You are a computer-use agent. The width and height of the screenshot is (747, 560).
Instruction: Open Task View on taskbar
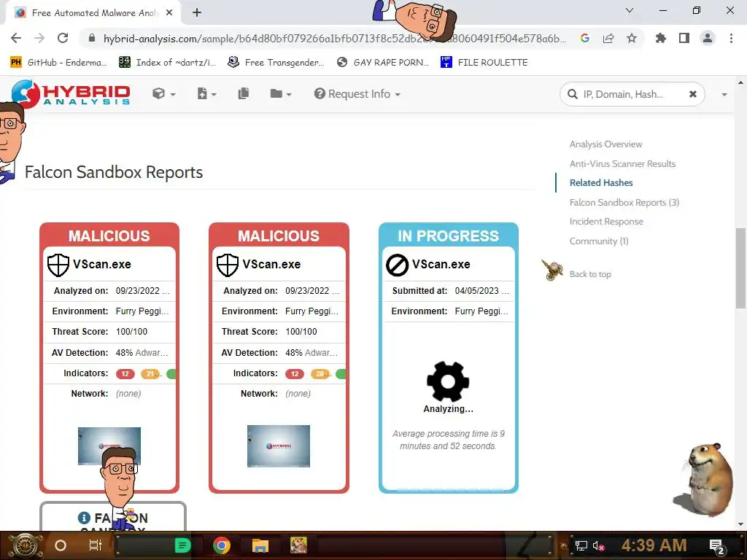click(x=96, y=545)
